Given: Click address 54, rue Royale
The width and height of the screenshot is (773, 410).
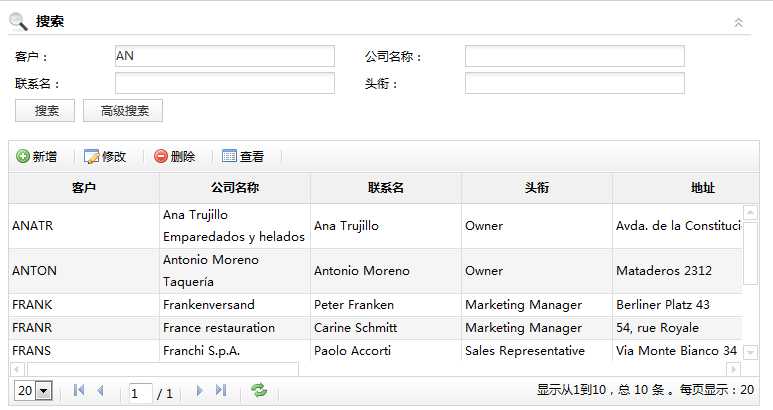Looking at the screenshot, I should pos(657,328).
